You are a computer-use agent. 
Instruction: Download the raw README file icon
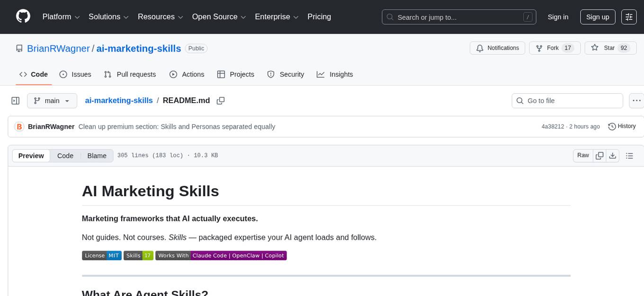pyautogui.click(x=613, y=155)
